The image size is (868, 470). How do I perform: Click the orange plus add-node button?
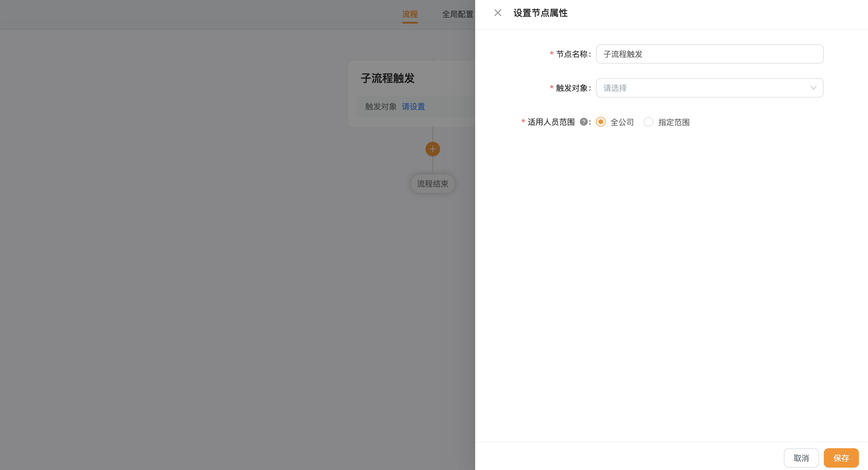[x=433, y=149]
